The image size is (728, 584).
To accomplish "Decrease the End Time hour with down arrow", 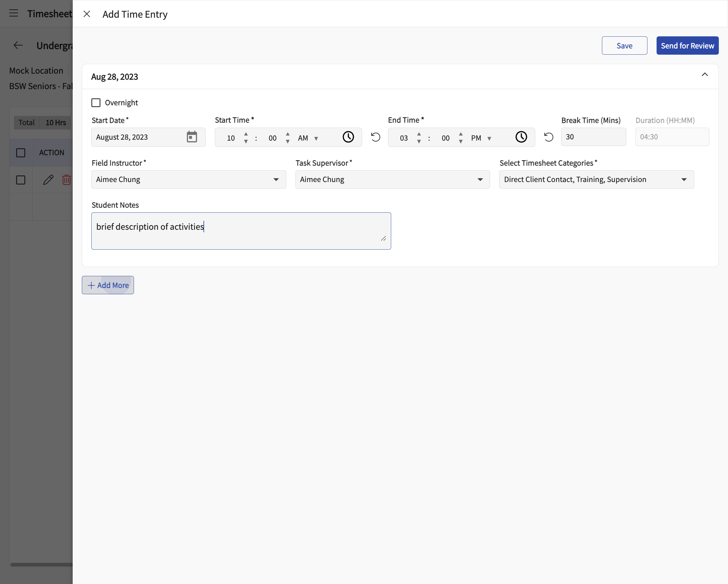I will 419,142.
